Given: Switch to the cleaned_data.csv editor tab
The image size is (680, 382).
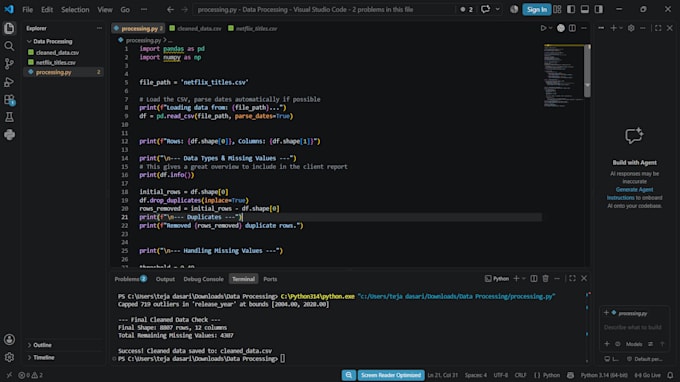Looking at the screenshot, I should [x=196, y=29].
